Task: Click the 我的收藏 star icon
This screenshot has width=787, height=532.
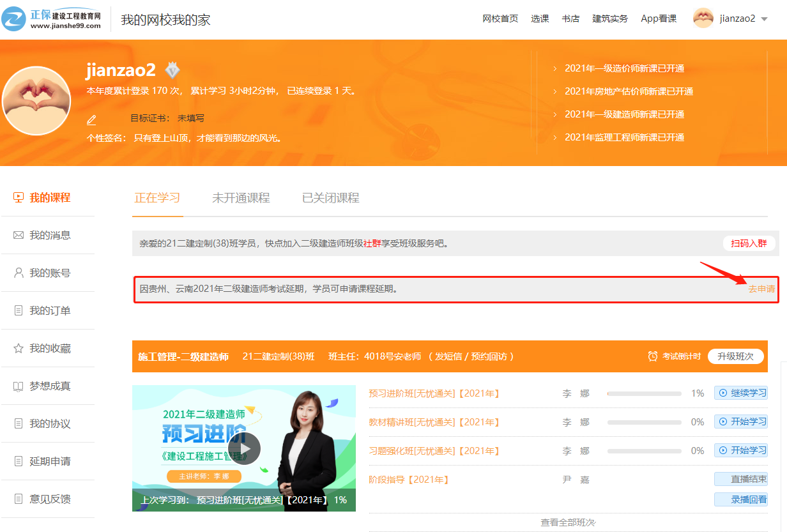Action: pyautogui.click(x=18, y=349)
